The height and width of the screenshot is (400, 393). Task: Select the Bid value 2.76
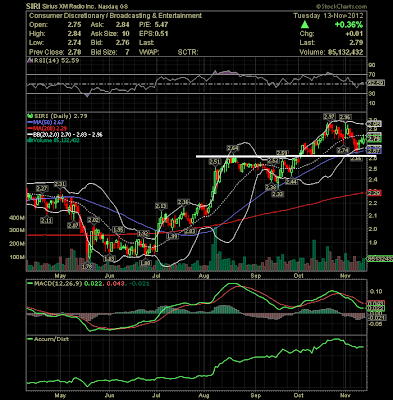(123, 43)
